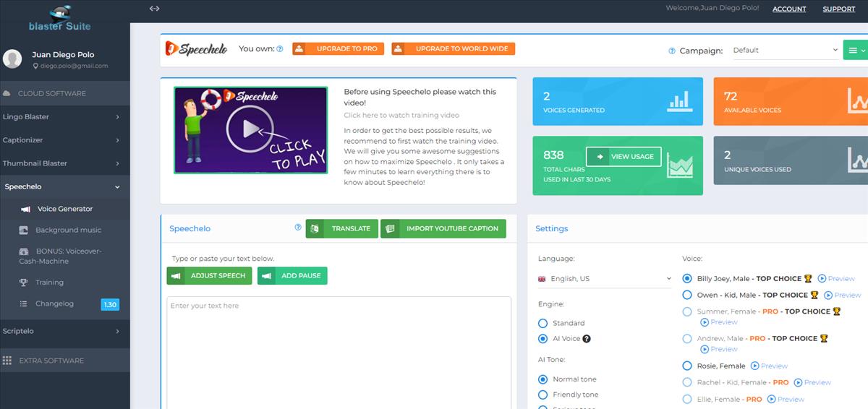Open the SUPPORT link in top bar
Image resolution: width=868 pixels, height=409 pixels.
click(839, 9)
